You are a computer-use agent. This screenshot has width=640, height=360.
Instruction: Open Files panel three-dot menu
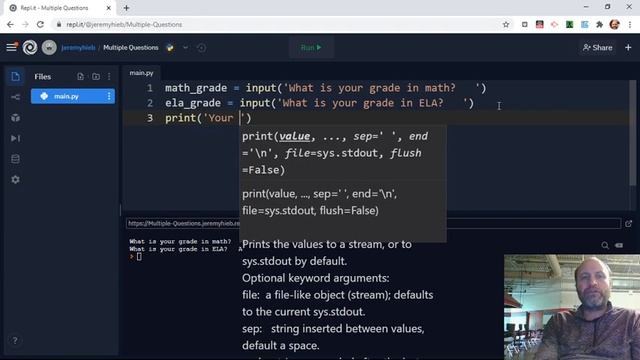109,76
